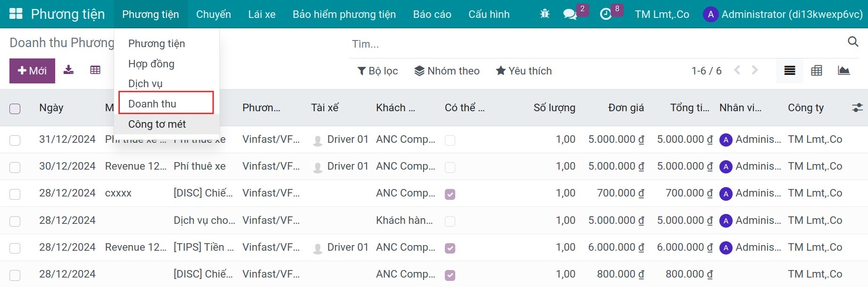Open column settings adjust icon

[x=857, y=108]
